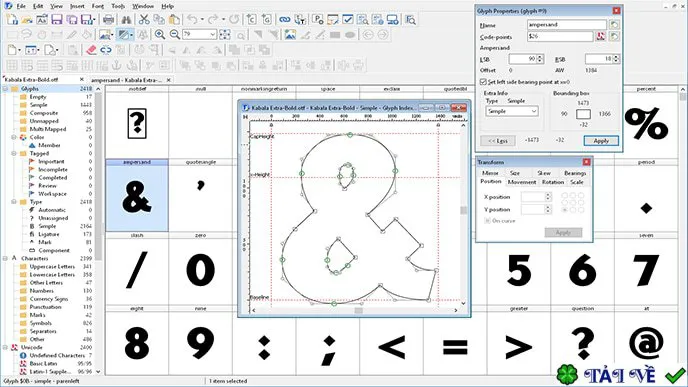Click the validate checkmark toolbar icon
This screenshot has height=387, width=688.
coord(348,20)
